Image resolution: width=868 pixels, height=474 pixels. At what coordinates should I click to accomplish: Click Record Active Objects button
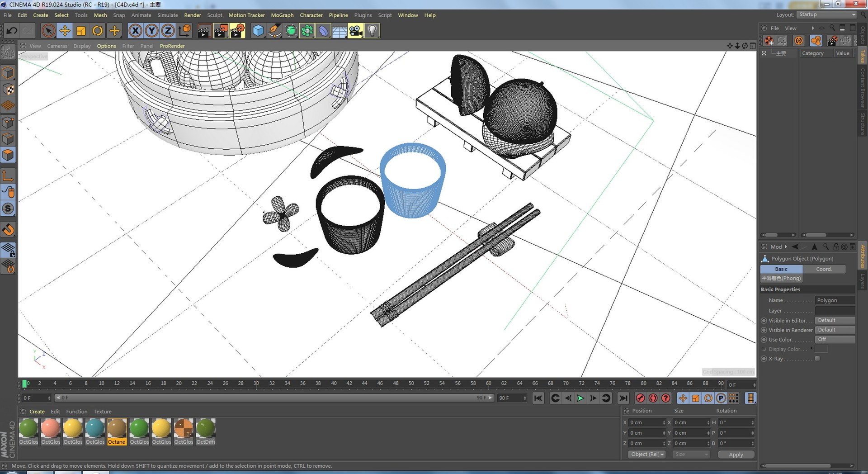[x=640, y=398]
